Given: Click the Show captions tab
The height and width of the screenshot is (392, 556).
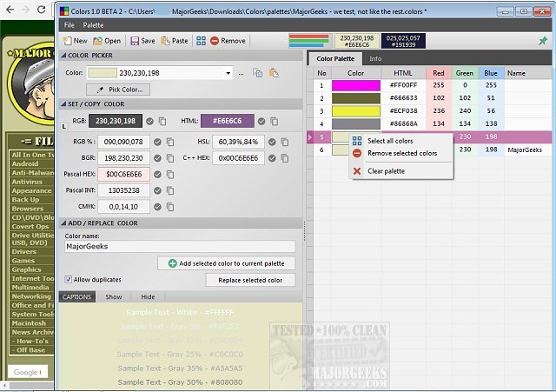Looking at the screenshot, I should click(114, 297).
